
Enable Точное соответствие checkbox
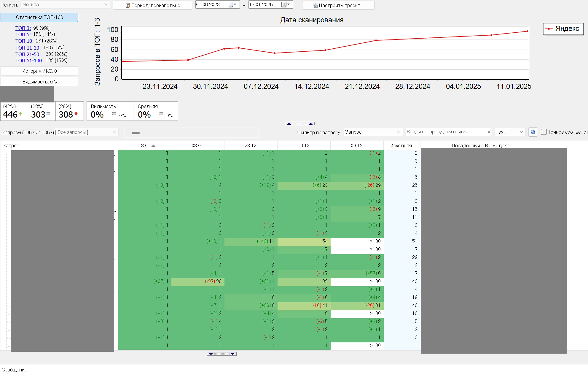[544, 132]
